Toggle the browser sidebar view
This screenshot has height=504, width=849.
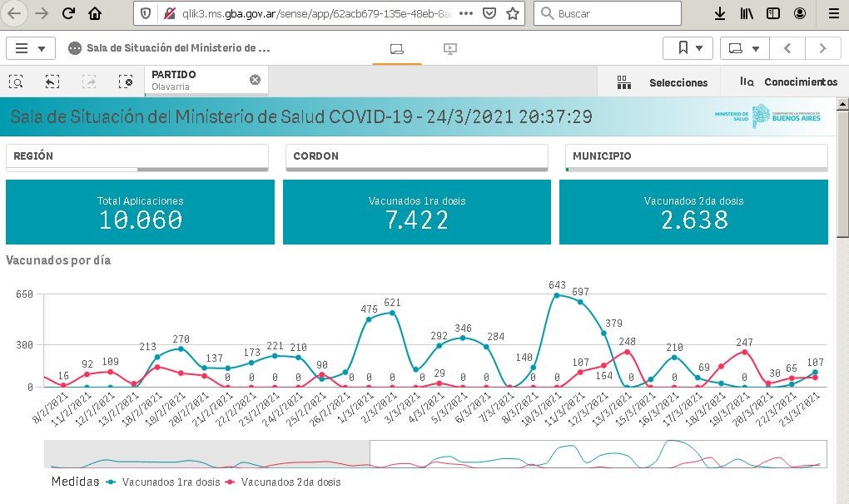[x=773, y=13]
